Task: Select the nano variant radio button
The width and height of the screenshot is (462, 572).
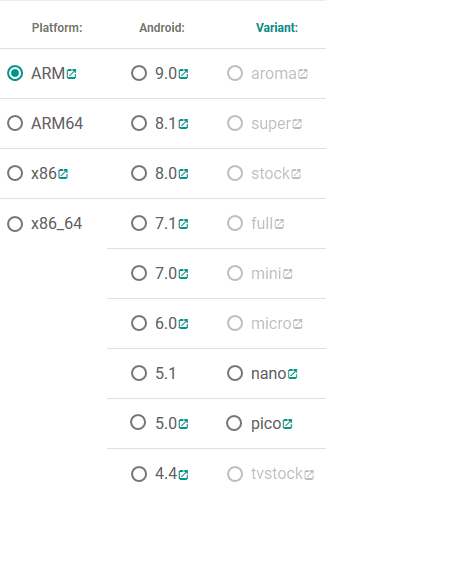Action: (x=235, y=373)
